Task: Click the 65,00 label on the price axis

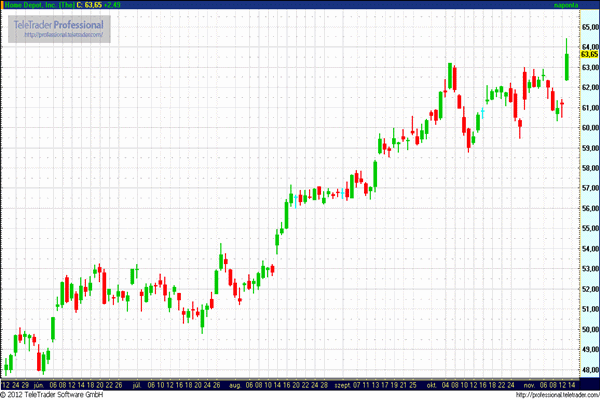Action: [589, 25]
